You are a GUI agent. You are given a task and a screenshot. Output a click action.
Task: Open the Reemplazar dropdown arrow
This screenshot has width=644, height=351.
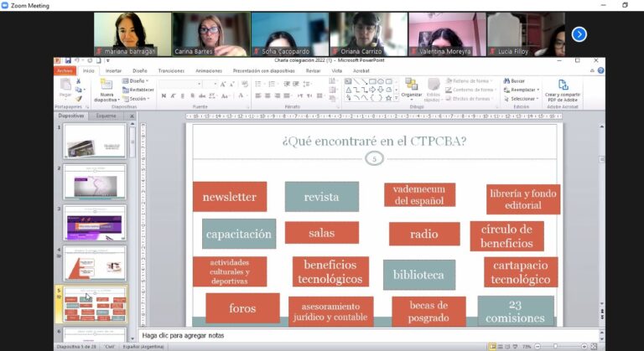click(x=538, y=90)
